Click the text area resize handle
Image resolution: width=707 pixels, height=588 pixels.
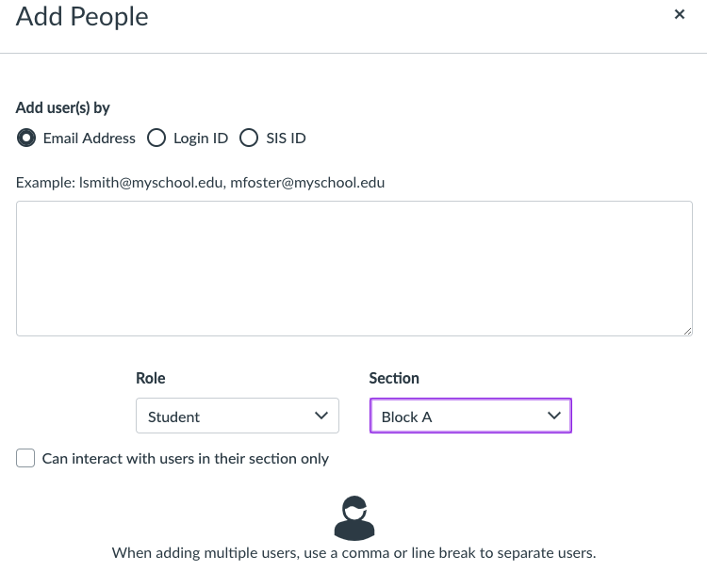[687, 330]
